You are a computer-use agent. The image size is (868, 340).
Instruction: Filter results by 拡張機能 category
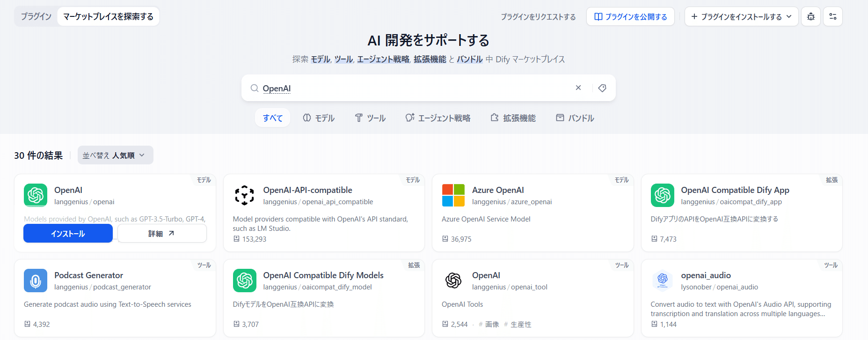point(513,118)
